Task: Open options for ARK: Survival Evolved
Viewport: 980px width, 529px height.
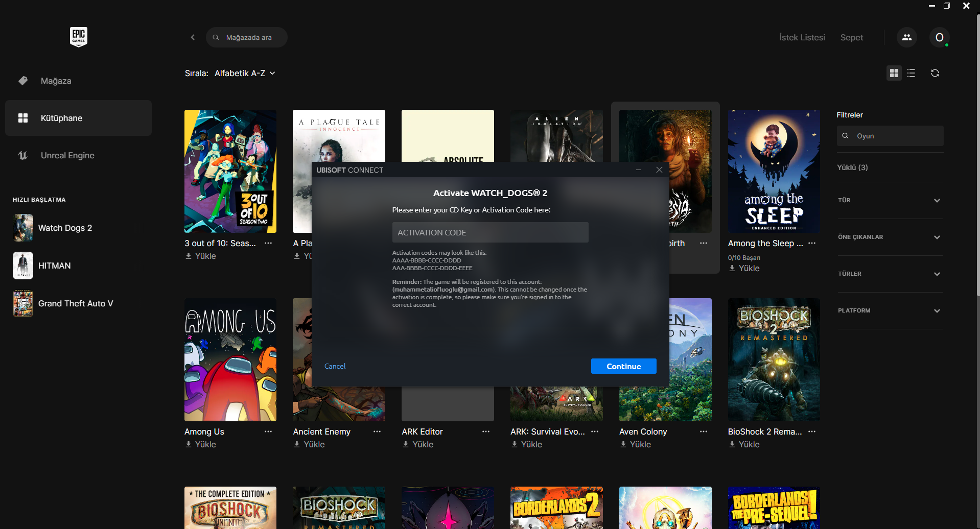Action: coord(595,431)
